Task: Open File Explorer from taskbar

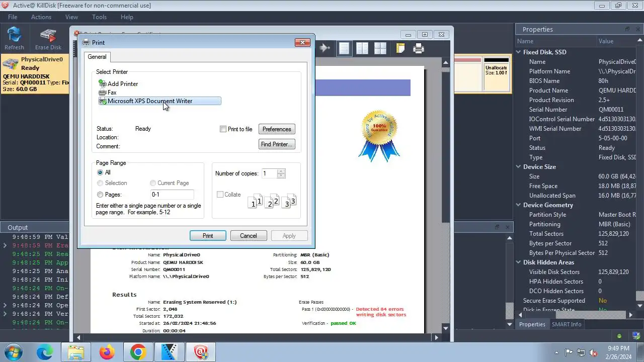Action: tap(75, 352)
